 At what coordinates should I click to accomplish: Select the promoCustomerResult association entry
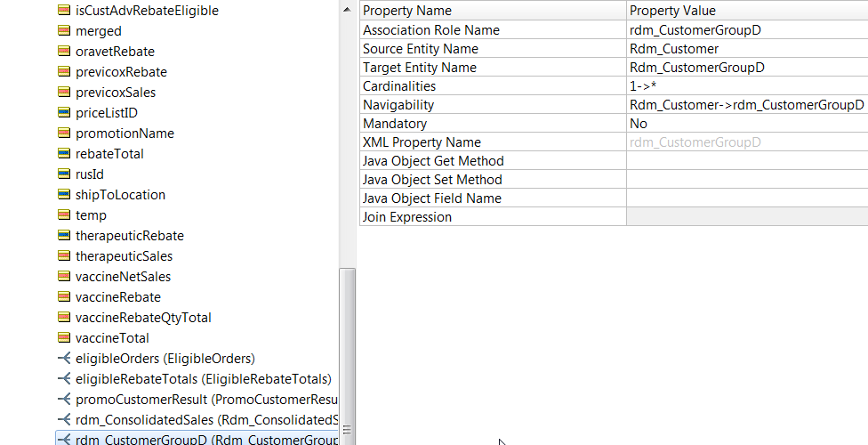tap(206, 400)
